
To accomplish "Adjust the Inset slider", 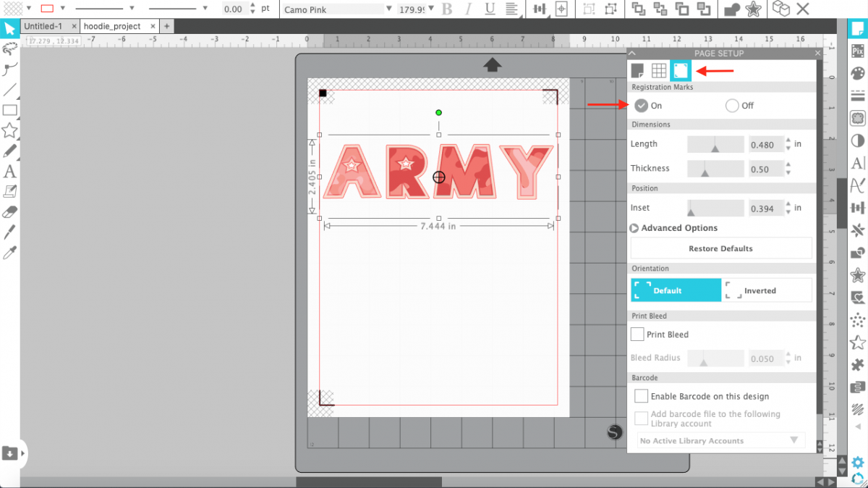I will [x=715, y=208].
